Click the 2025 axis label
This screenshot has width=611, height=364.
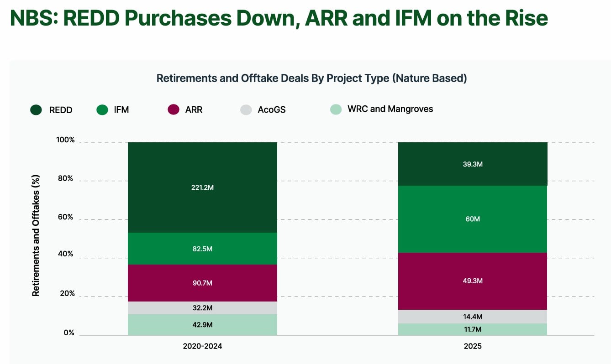(x=473, y=346)
